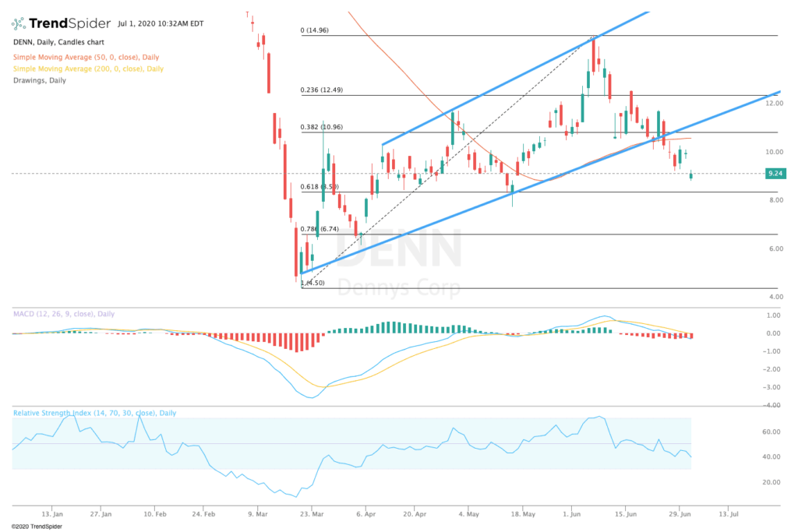Click the Drawings, Daily legend entry
This screenshot has height=532, width=798.
[x=40, y=80]
